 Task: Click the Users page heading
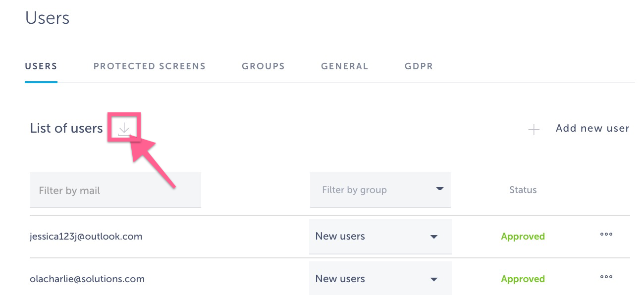[x=47, y=18]
